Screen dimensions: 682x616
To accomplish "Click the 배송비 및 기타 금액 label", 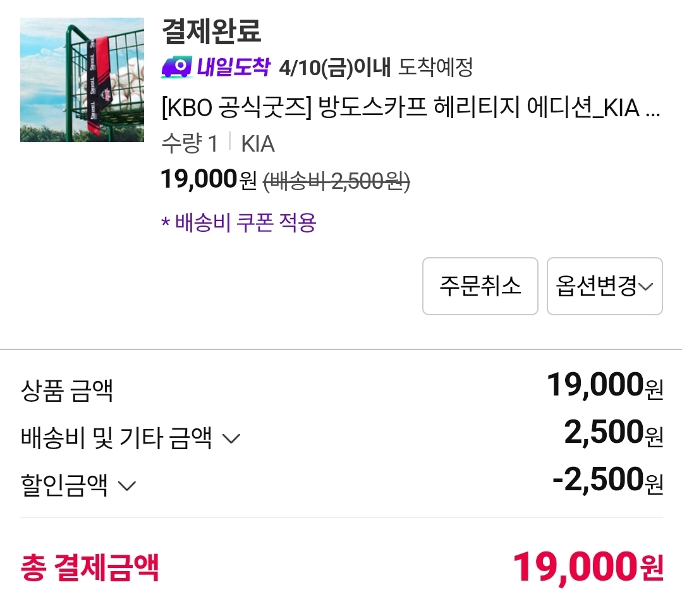I will [x=116, y=438].
